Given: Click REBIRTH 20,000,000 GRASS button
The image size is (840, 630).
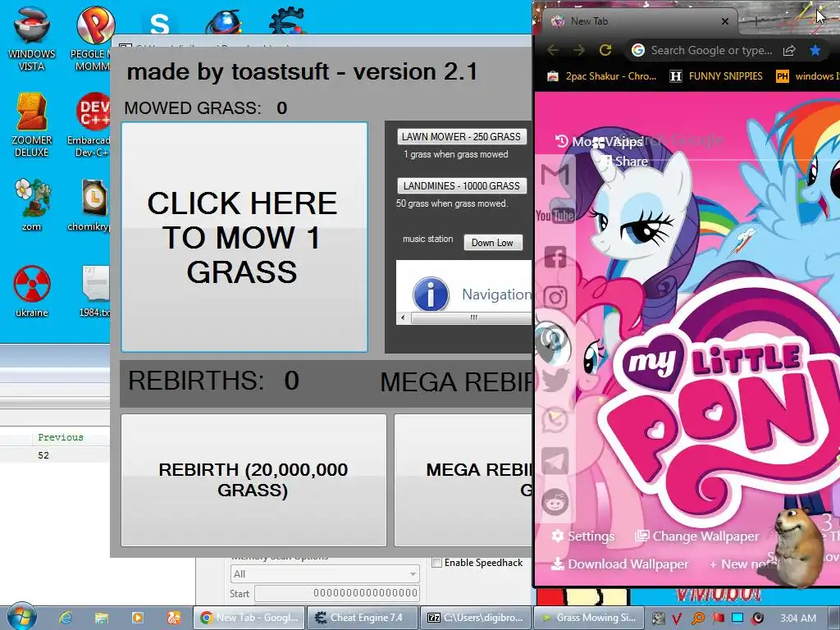Looking at the screenshot, I should (x=253, y=480).
